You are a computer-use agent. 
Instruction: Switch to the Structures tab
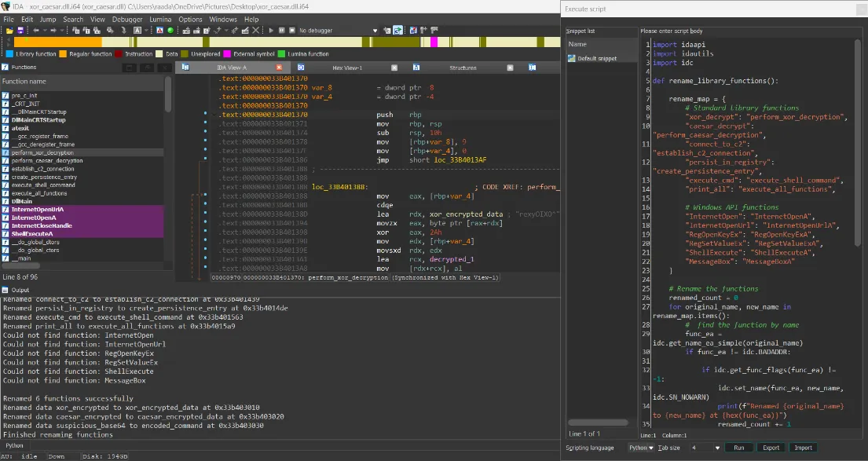(x=463, y=68)
